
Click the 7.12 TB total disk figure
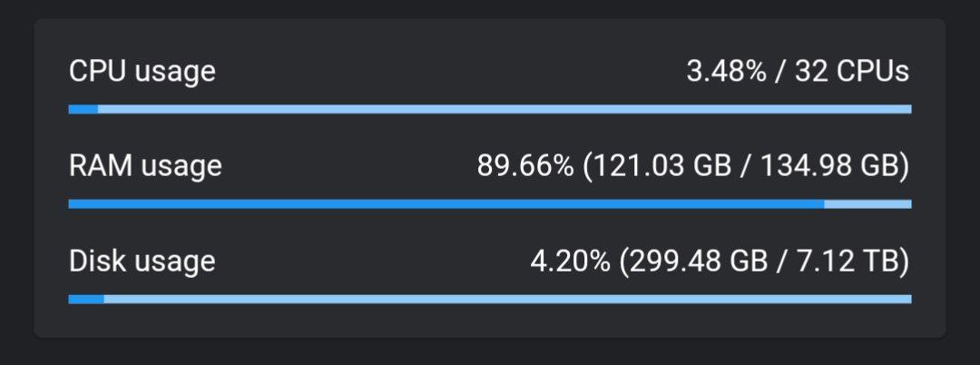[847, 261]
